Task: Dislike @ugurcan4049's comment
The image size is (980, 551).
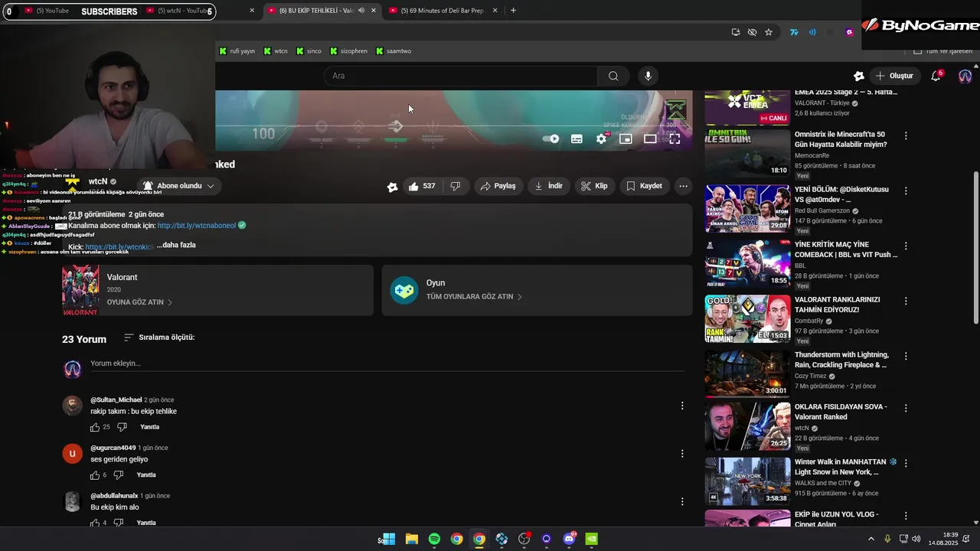Action: click(118, 475)
